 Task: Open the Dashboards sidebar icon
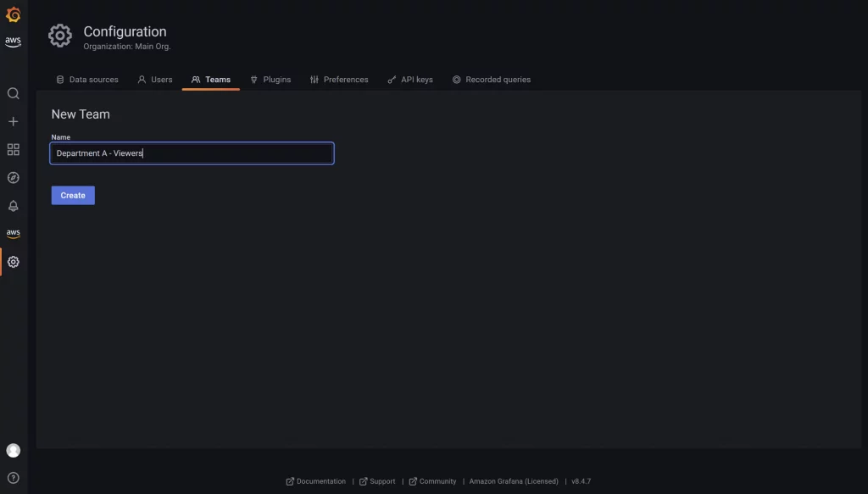pyautogui.click(x=13, y=149)
